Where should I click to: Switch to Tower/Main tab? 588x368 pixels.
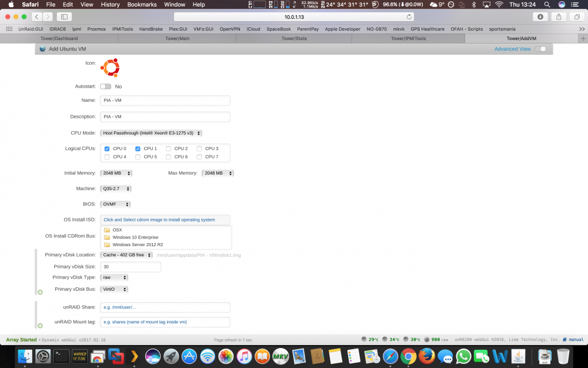pos(177,38)
